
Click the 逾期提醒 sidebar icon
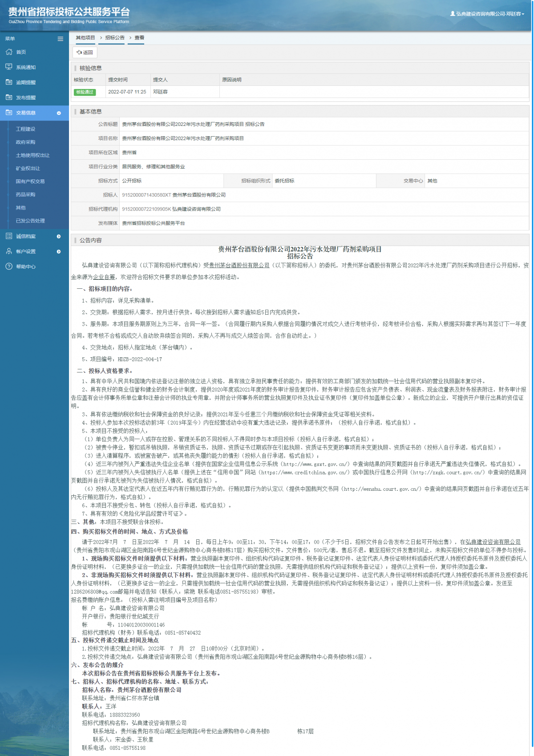pos(9,82)
